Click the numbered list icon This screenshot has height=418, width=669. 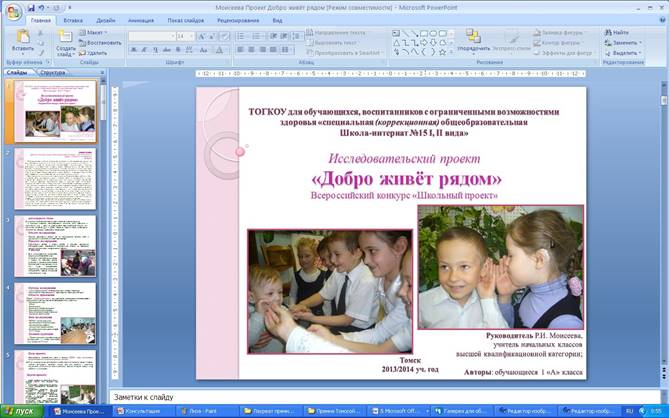tap(256, 36)
